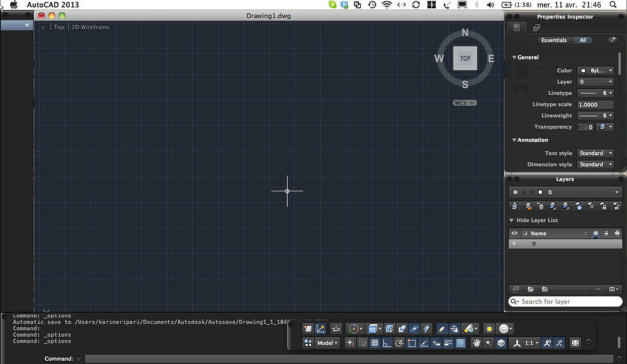
Task: Click the Layer Previous icon
Action: 541,206
